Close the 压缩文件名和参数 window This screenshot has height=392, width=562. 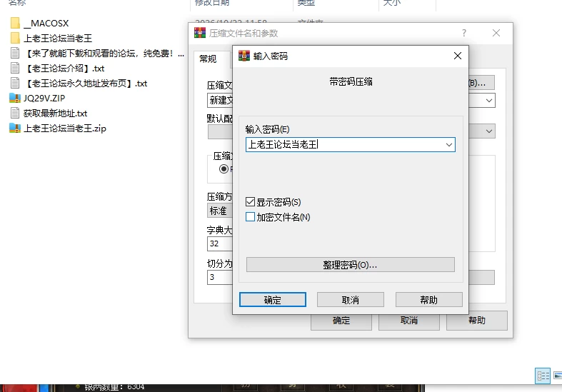tap(496, 33)
